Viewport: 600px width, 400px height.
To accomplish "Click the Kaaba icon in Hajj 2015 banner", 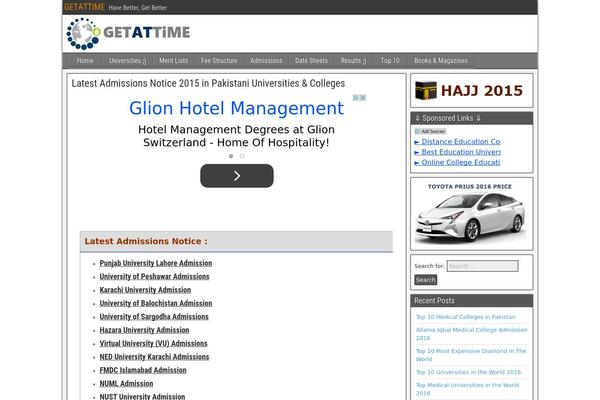I will (426, 91).
